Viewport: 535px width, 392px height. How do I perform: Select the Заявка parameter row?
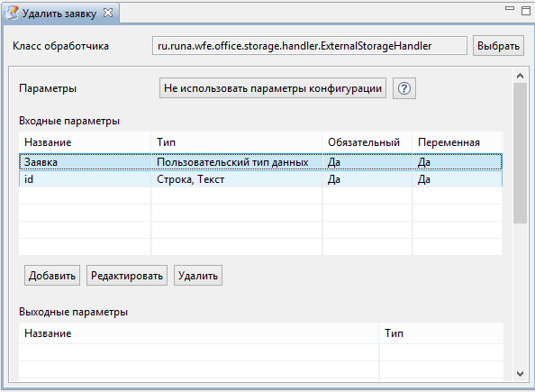(260, 162)
